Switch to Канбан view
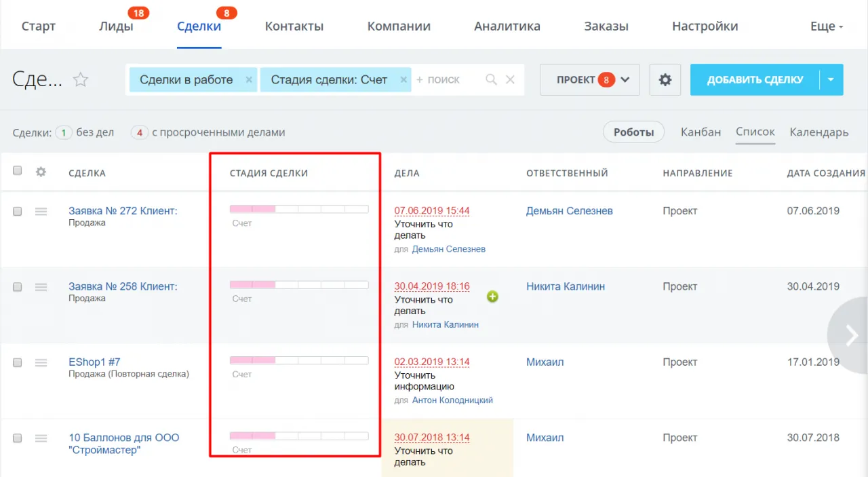This screenshot has width=868, height=477. (x=701, y=132)
